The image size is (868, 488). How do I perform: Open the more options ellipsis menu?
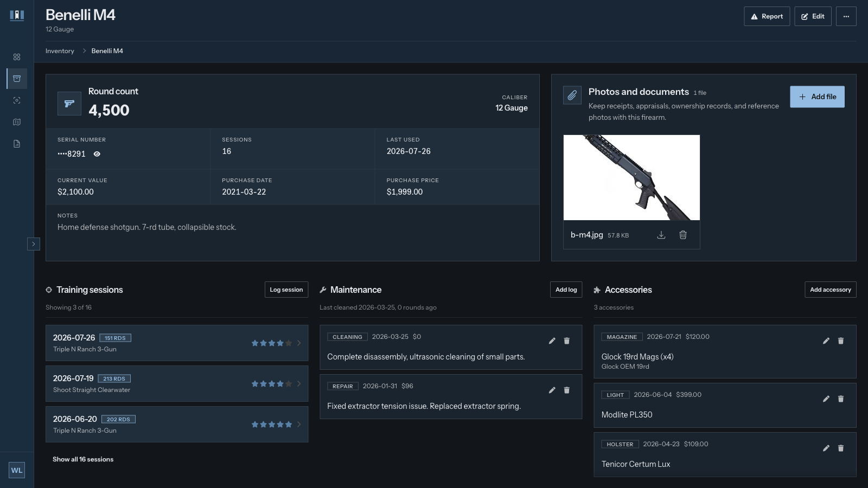click(846, 16)
